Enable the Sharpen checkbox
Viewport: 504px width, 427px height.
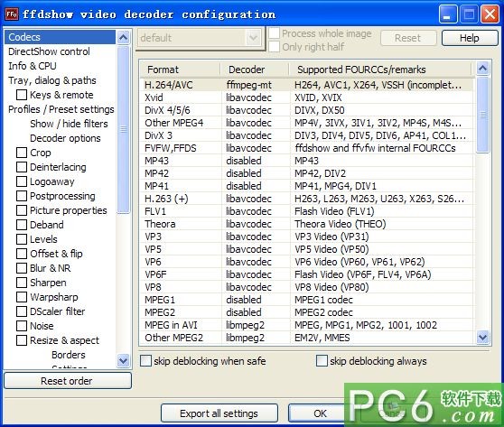click(x=22, y=283)
